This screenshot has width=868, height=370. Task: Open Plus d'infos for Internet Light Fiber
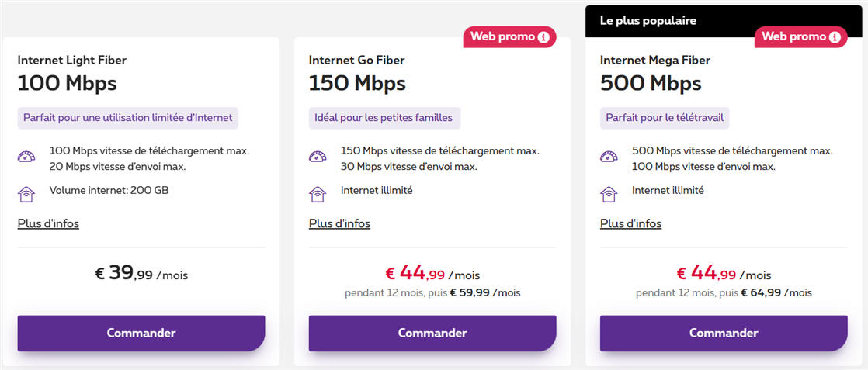(48, 223)
